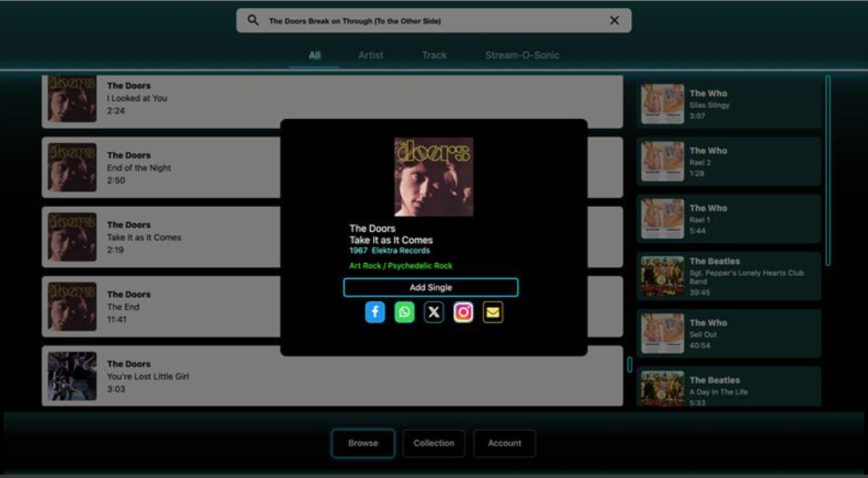Share the single by email

pos(493,313)
